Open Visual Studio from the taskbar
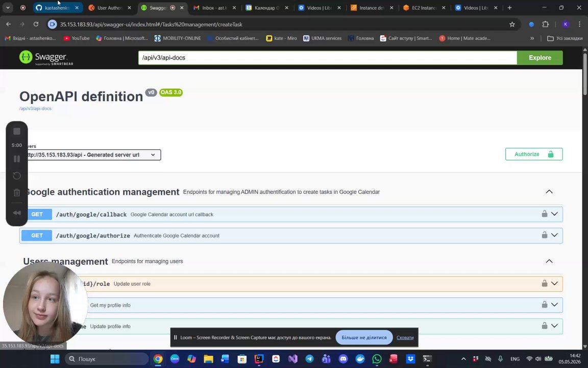588x368 pixels. coord(292,359)
